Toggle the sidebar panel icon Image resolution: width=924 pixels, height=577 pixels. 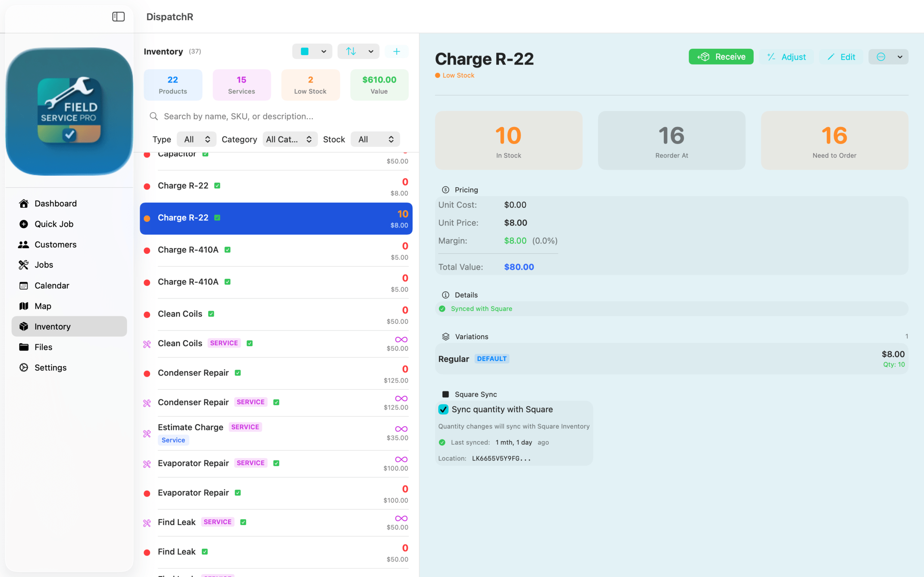(118, 17)
